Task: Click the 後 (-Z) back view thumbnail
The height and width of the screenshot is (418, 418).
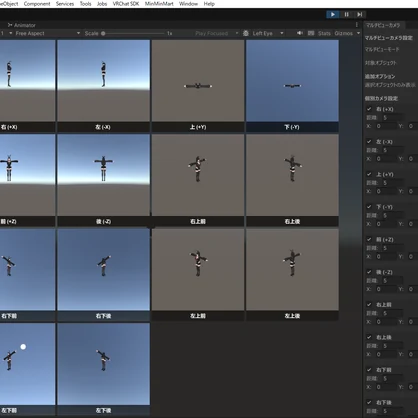Action: tap(104, 175)
